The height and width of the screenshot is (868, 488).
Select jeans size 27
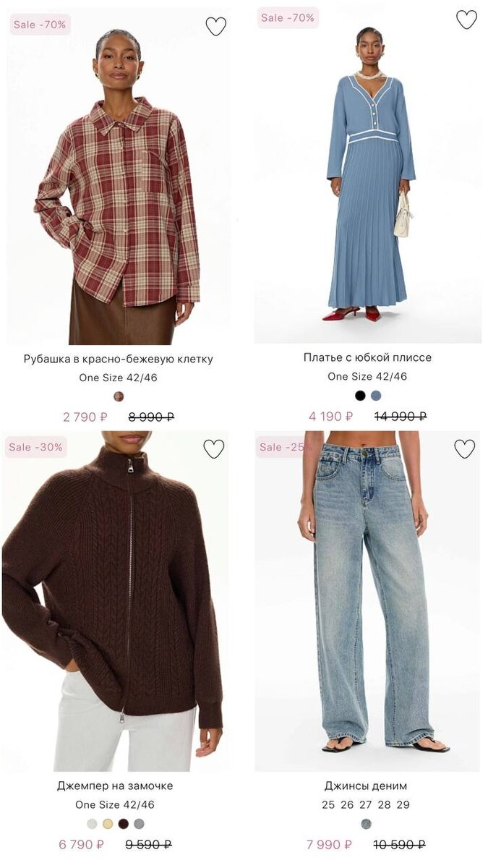(366, 804)
